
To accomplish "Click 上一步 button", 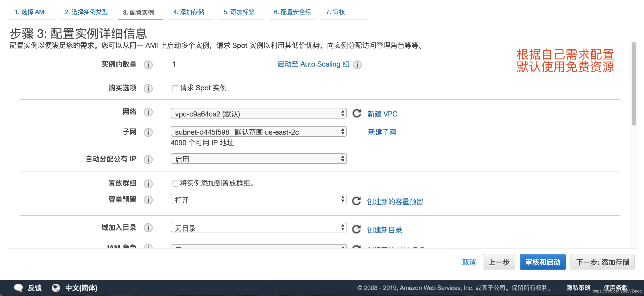I will (499, 262).
